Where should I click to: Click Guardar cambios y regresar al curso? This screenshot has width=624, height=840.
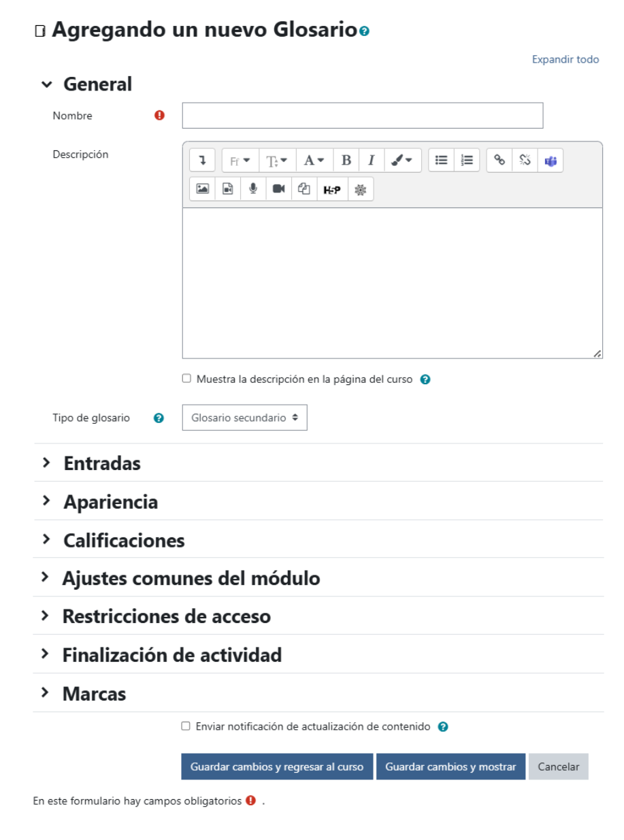(277, 767)
